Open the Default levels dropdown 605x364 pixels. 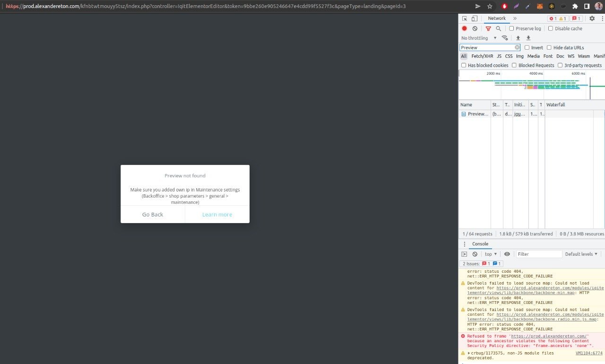point(581,254)
